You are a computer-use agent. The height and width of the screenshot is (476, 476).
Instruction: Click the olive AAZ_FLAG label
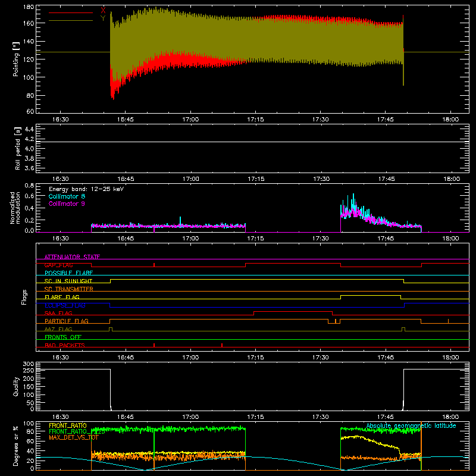point(58,329)
